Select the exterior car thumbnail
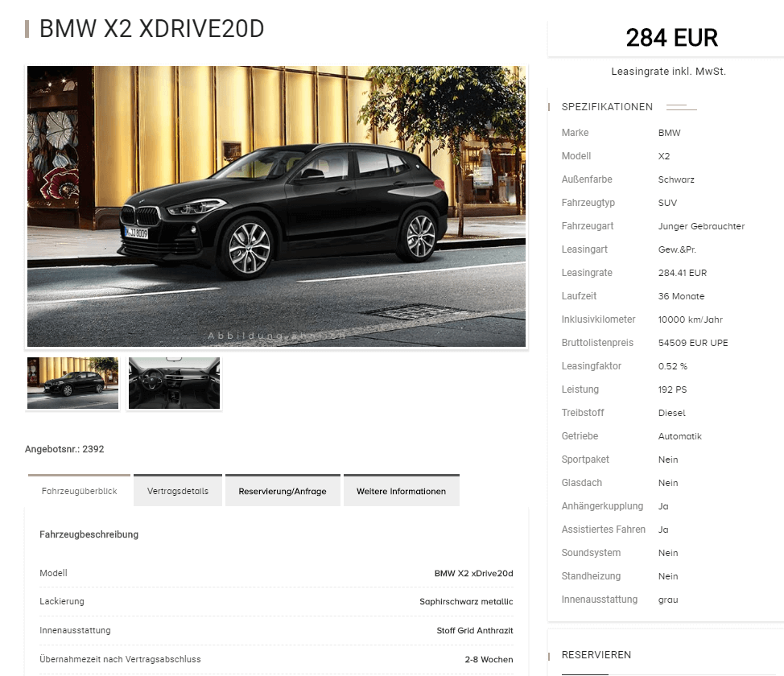Screen dimensions: 784x676 73,383
